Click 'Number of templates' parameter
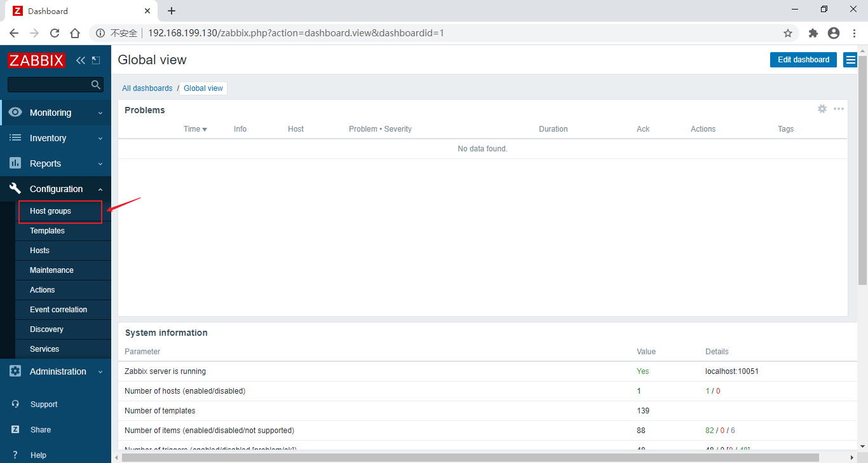Image resolution: width=868 pixels, height=463 pixels. coord(160,411)
